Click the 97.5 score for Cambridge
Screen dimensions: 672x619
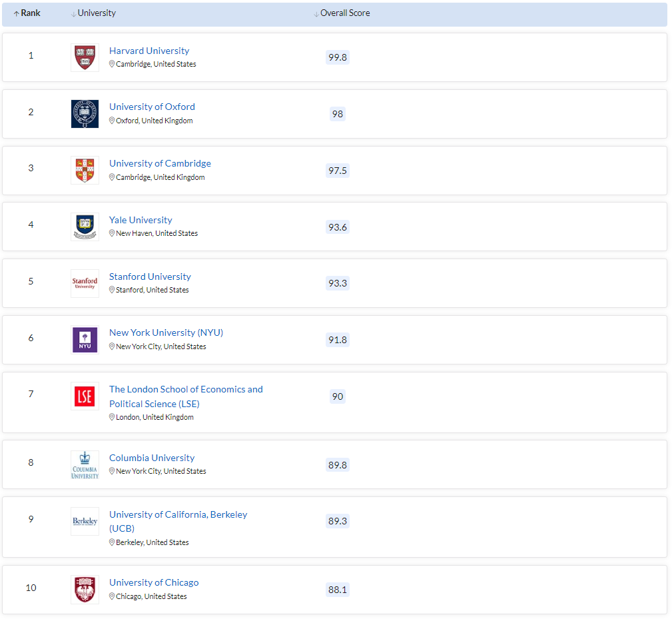338,171
